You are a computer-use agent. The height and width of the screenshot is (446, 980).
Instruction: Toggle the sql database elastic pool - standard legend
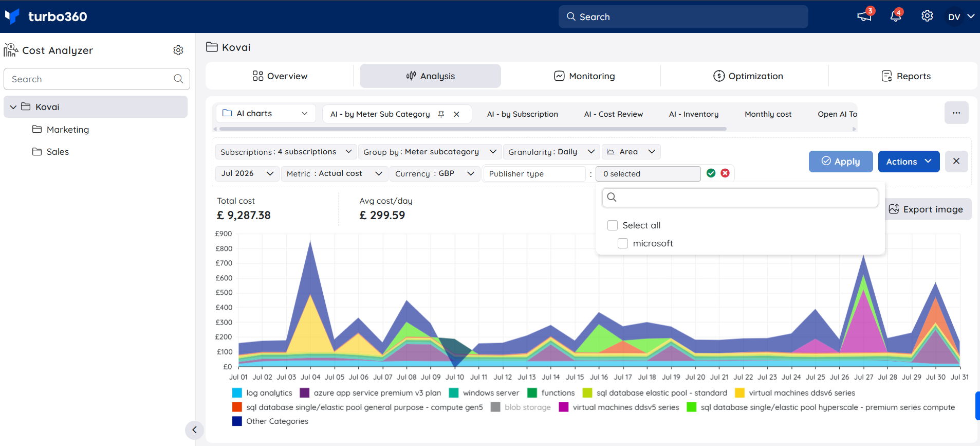(x=655, y=393)
